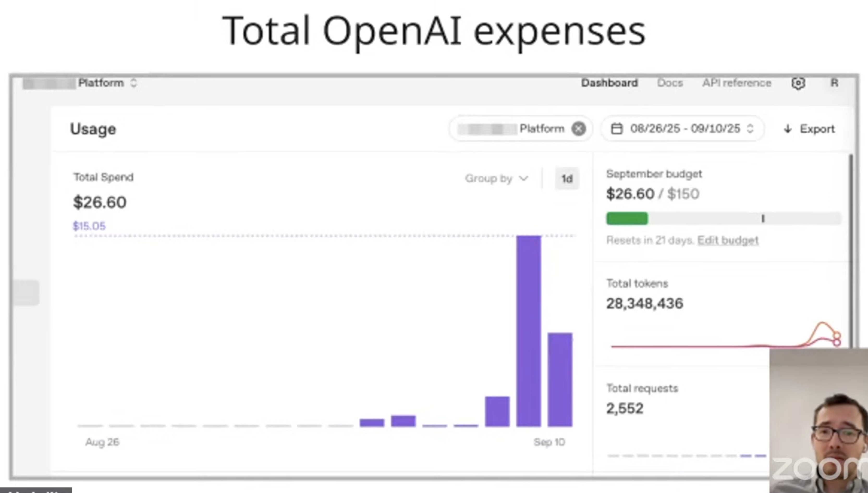The height and width of the screenshot is (493, 868).
Task: Click the R profile avatar
Action: [x=834, y=83]
